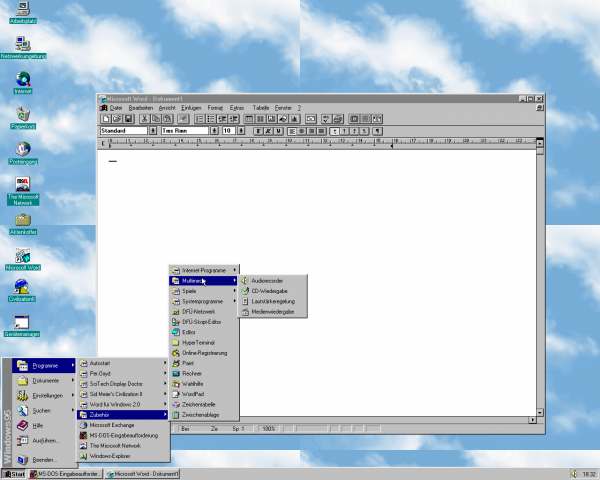This screenshot has height=480, width=600.
Task: Set paragraph alignment to left
Action: pyautogui.click(x=292, y=131)
